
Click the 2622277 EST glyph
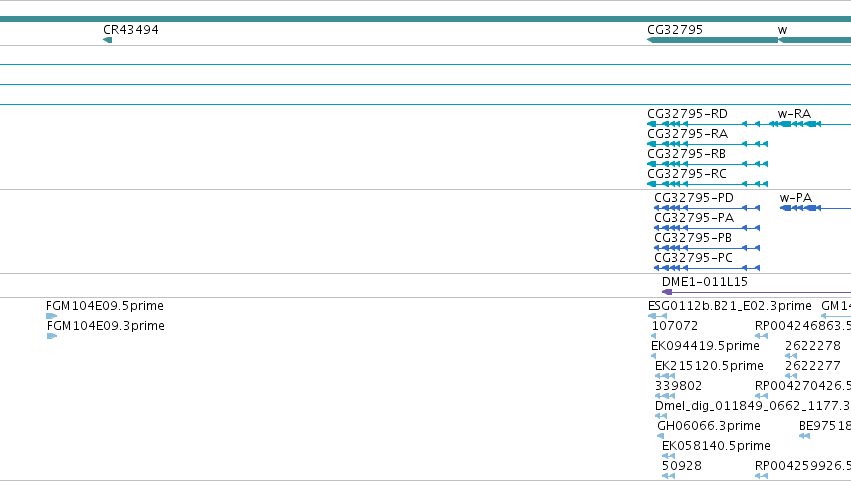tap(791, 376)
